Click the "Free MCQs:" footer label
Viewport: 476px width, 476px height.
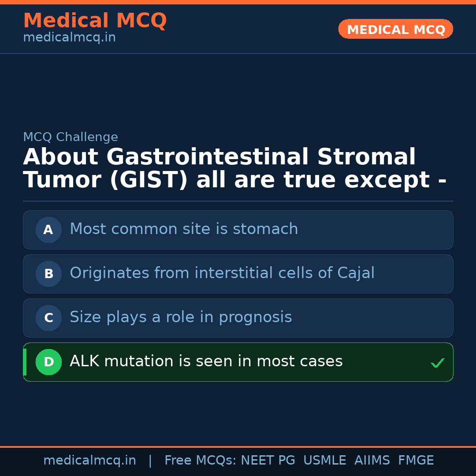[x=201, y=461]
